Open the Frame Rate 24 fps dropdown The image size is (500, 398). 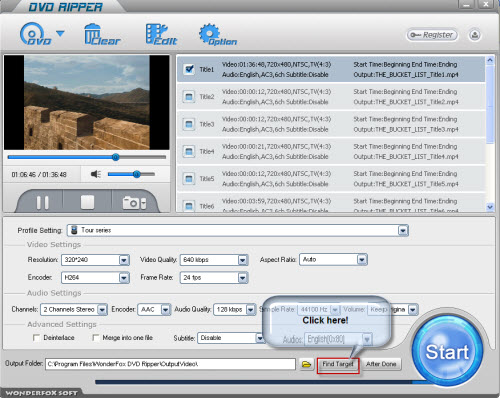243,277
